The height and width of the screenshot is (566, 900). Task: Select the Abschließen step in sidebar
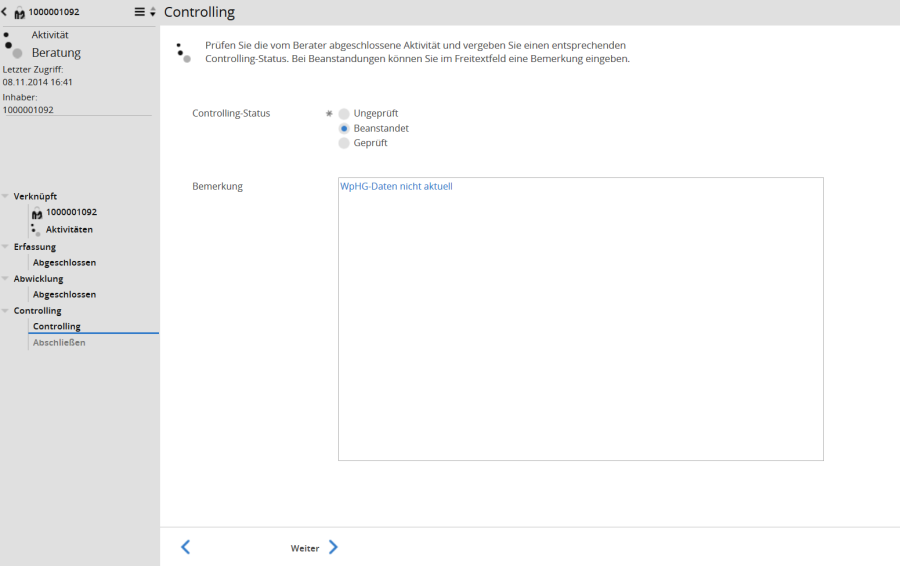(x=59, y=343)
